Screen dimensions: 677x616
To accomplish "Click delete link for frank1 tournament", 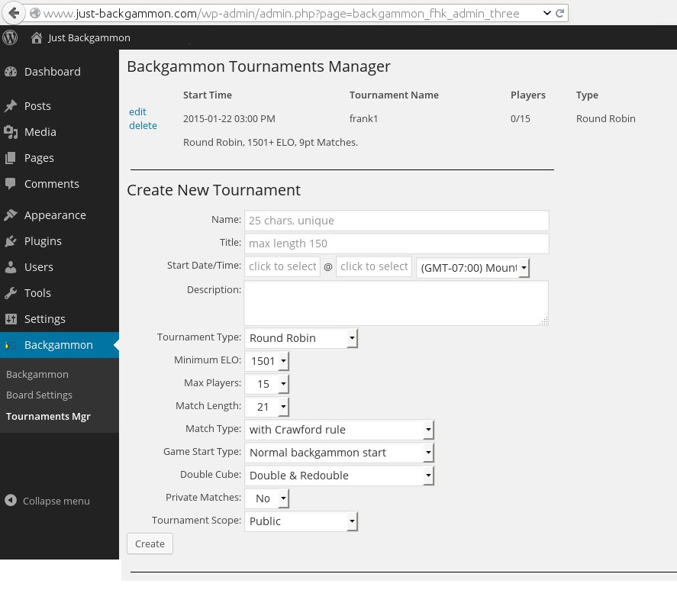I will click(x=143, y=126).
